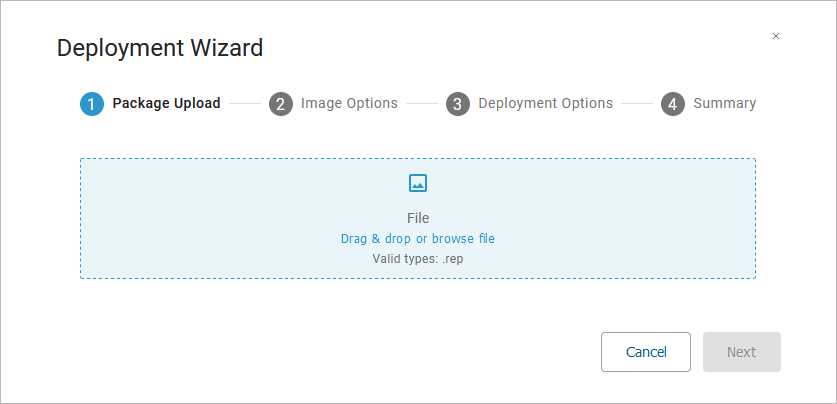Viewport: 837px width, 404px height.
Task: Click the Valid types .rep text
Action: [418, 258]
